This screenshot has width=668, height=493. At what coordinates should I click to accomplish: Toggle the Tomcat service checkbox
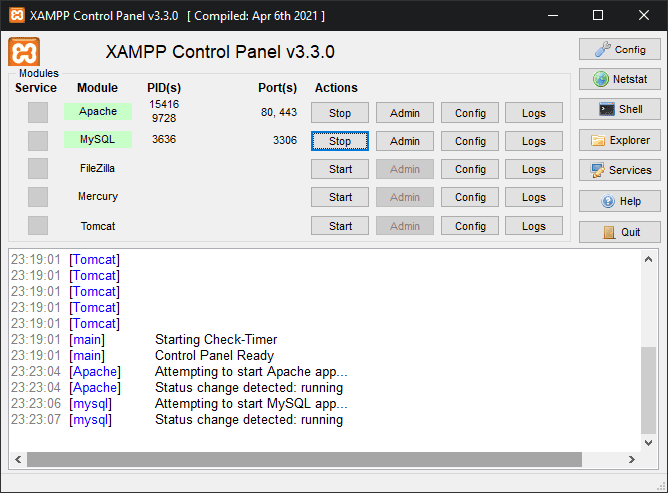click(x=38, y=225)
